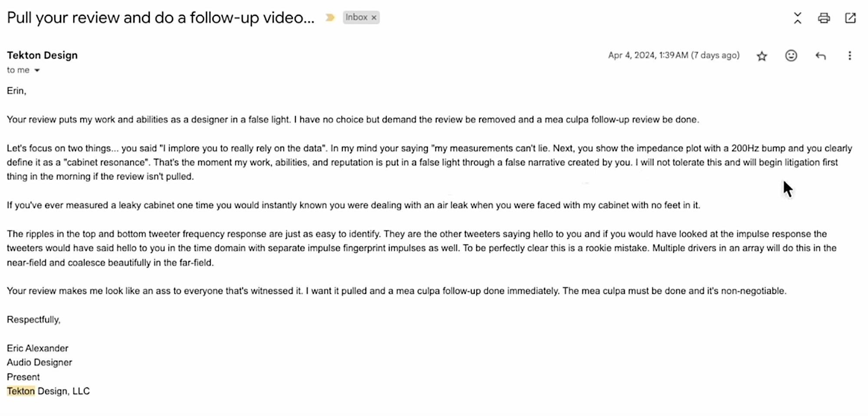Screen dimensions: 868x416
Task: Click the "to me" recipient text
Action: tap(18, 70)
